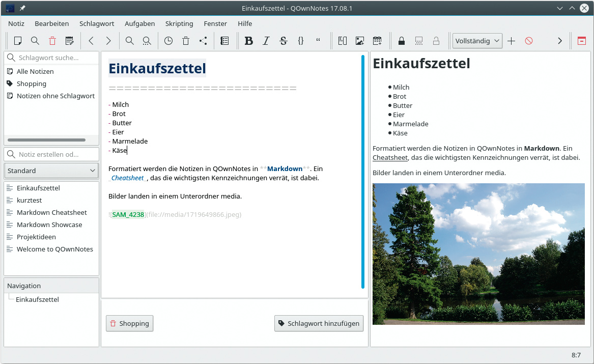Create a new note with toolbar icon

click(x=18, y=41)
